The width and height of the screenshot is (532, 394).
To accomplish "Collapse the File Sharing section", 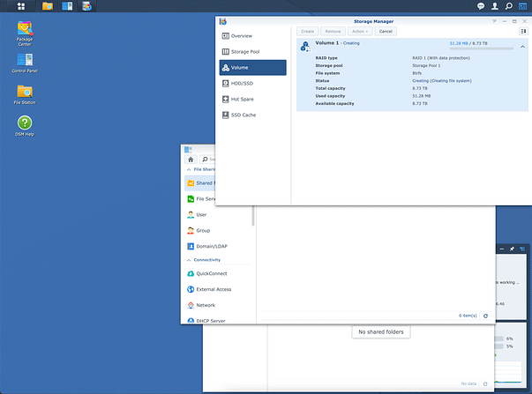I will (x=189, y=169).
